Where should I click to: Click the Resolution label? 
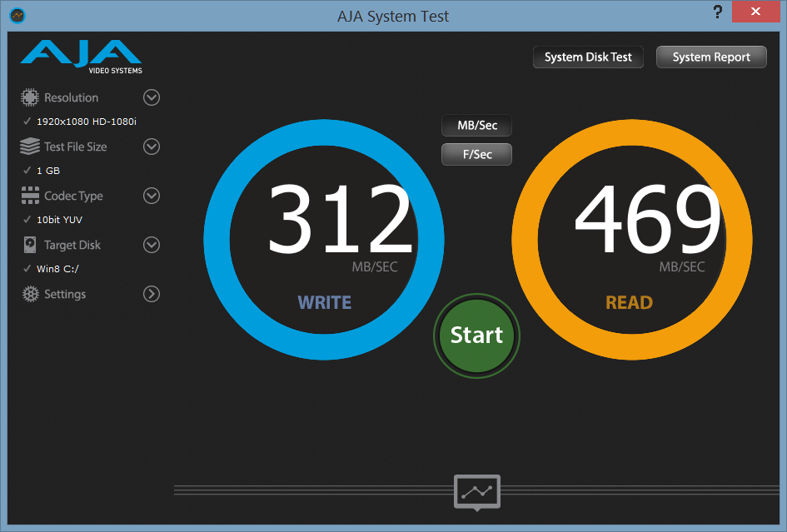coord(72,97)
